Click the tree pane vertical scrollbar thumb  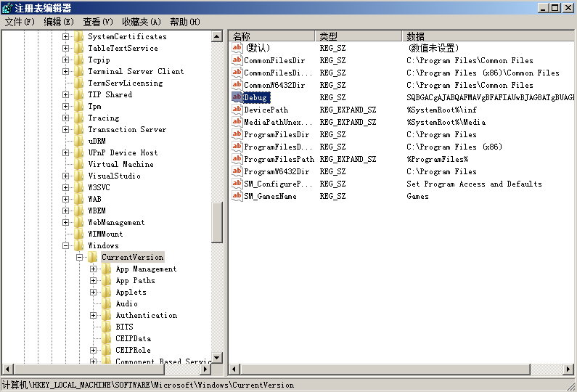click(x=217, y=221)
